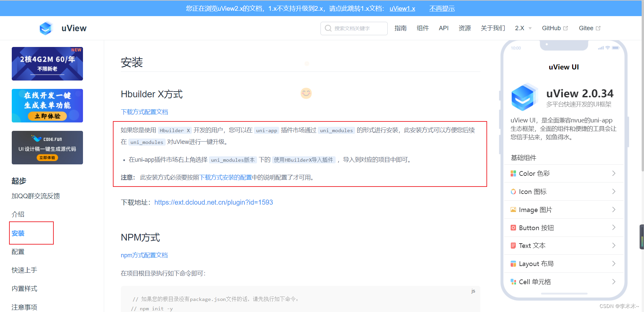Click the uni_modules版本 code tag
The image size is (644, 312).
pyautogui.click(x=233, y=160)
